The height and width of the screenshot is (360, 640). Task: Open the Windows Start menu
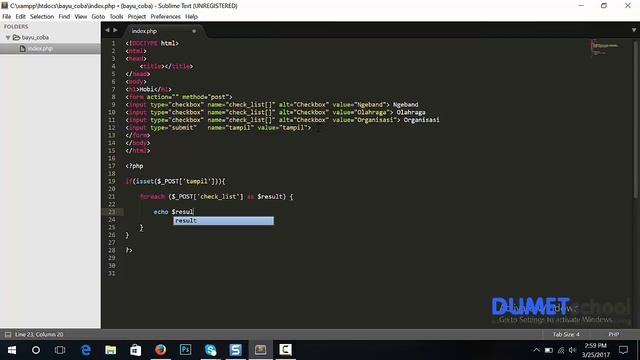pyautogui.click(x=12, y=350)
